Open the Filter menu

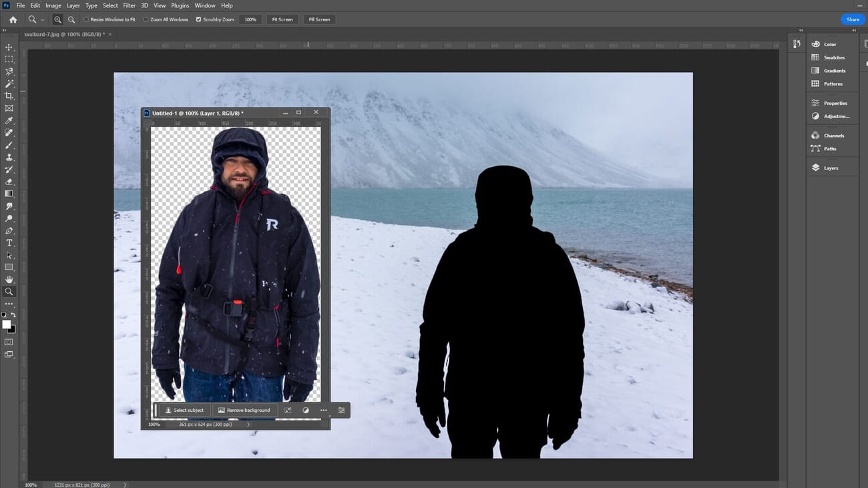[129, 5]
